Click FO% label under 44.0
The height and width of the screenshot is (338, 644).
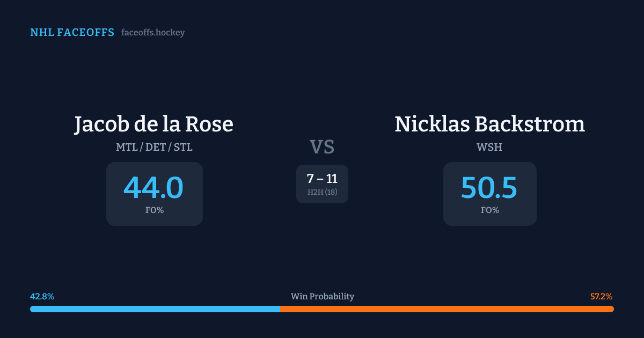[x=154, y=210]
